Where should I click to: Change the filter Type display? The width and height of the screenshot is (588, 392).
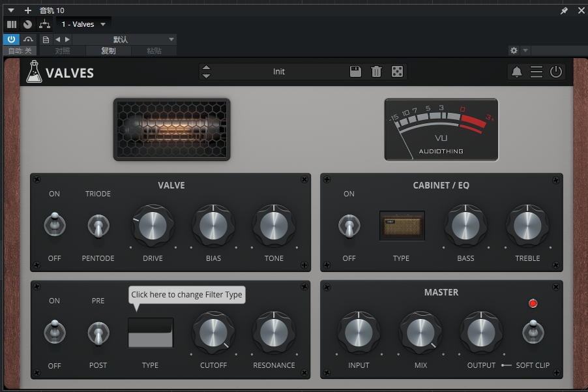tap(151, 333)
